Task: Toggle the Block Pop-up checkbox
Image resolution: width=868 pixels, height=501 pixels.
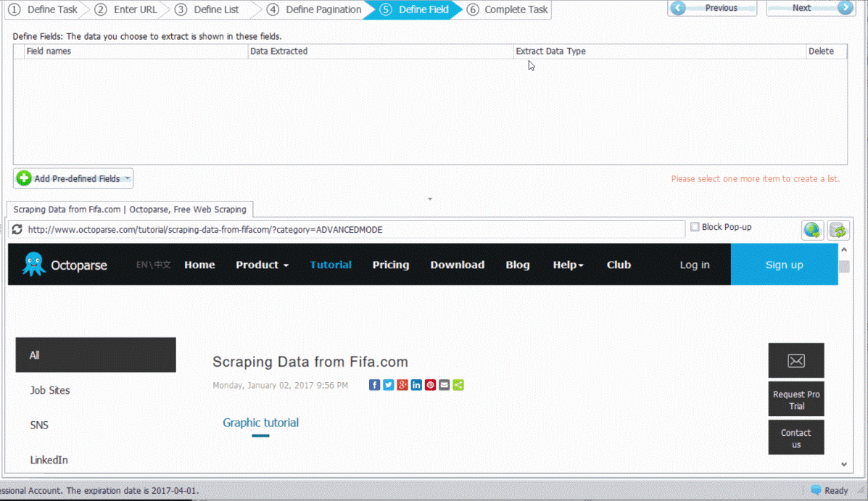Action: [x=695, y=227]
